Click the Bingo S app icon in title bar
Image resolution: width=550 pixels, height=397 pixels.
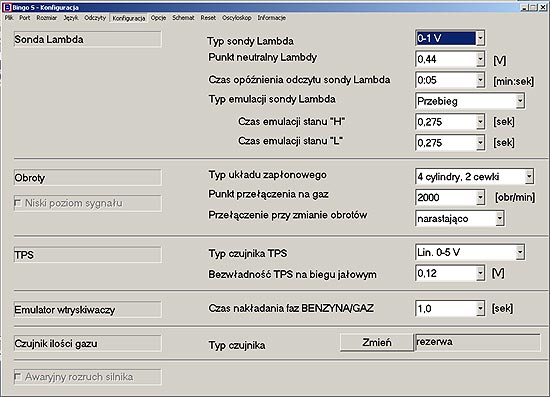[x=7, y=7]
